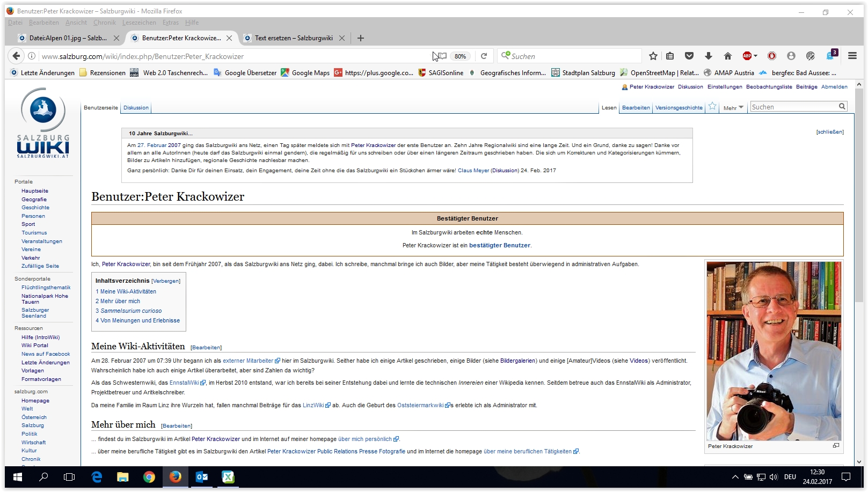Click the red stop-hand extension icon
Image resolution: width=868 pixels, height=492 pixels.
pyautogui.click(x=772, y=56)
